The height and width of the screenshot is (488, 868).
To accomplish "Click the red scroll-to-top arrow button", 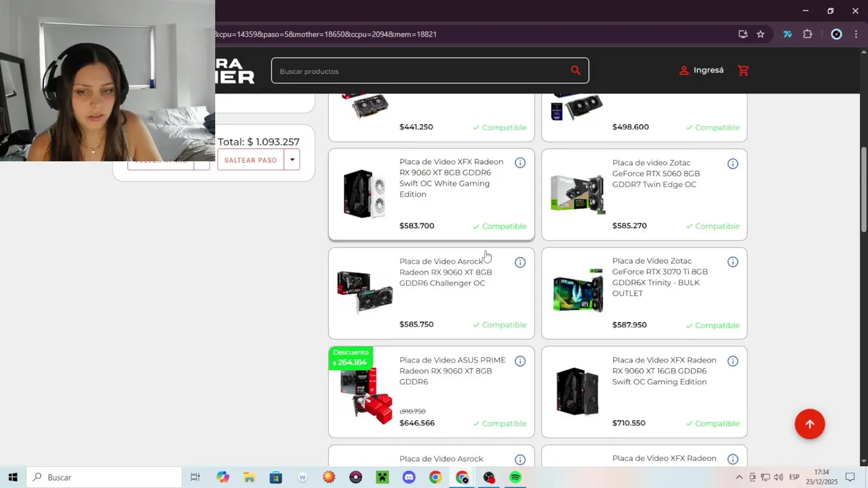I will pos(810,424).
